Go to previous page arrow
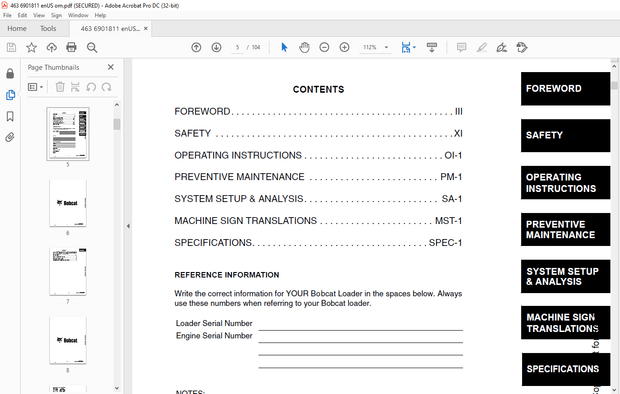 [x=196, y=47]
